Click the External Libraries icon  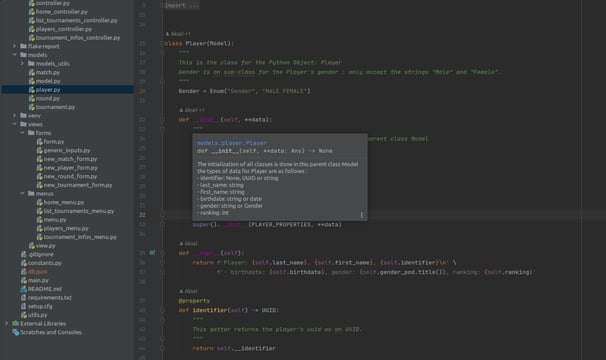tap(16, 323)
